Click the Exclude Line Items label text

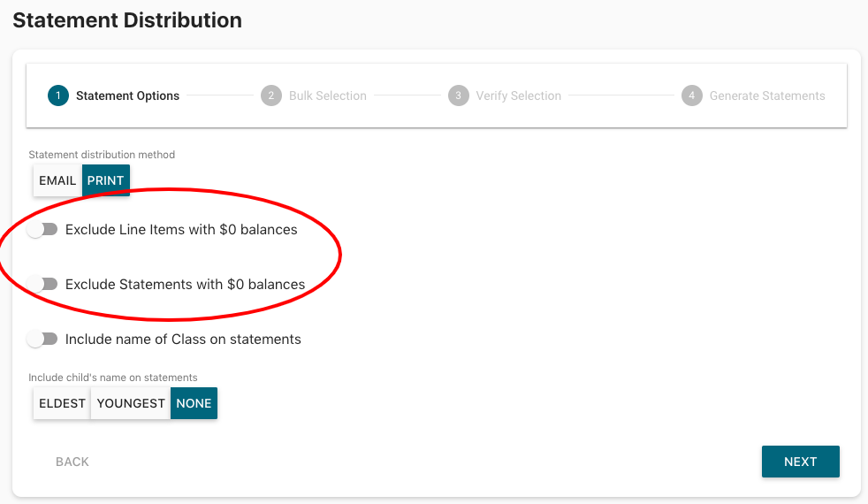pyautogui.click(x=181, y=230)
